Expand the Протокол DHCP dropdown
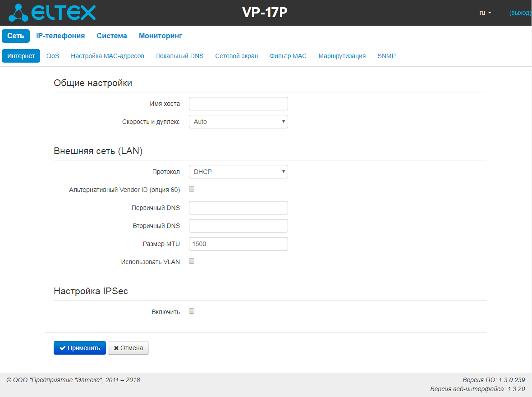 (x=238, y=172)
